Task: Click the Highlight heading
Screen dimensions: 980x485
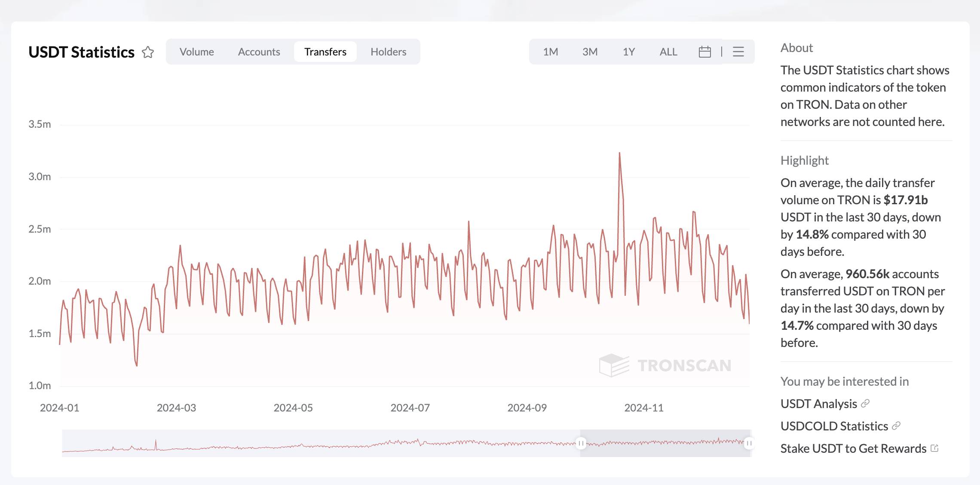Action: (805, 160)
